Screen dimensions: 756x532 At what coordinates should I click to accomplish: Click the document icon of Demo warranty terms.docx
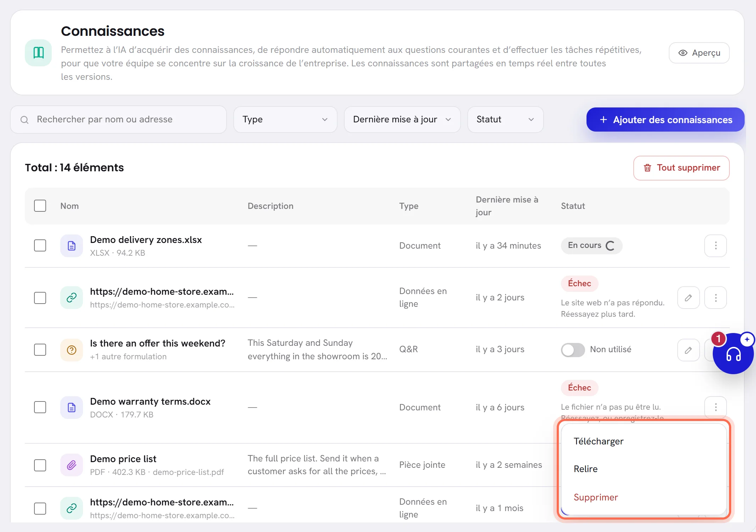(x=72, y=407)
